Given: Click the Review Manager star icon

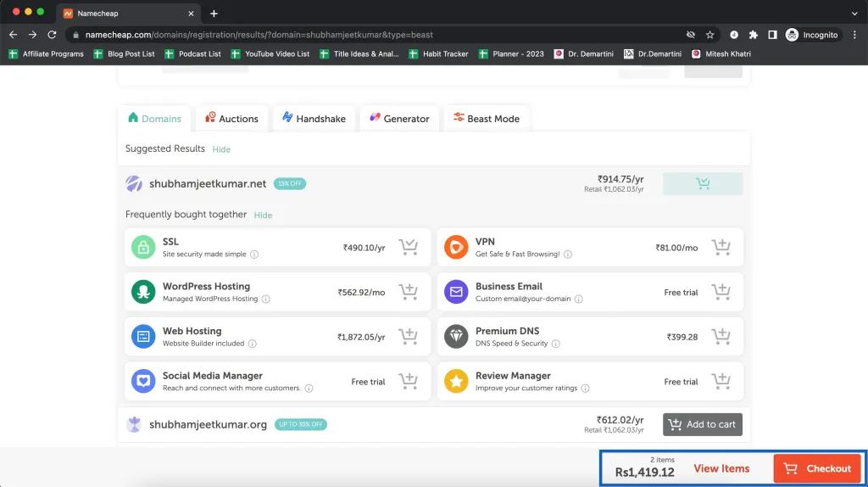Looking at the screenshot, I should [x=456, y=381].
